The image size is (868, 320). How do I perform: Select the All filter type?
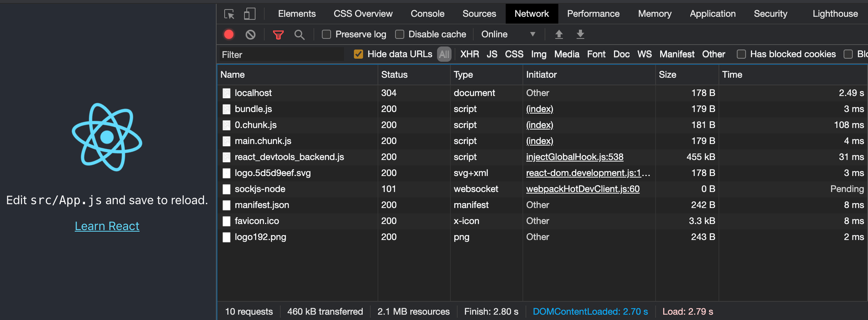tap(444, 54)
